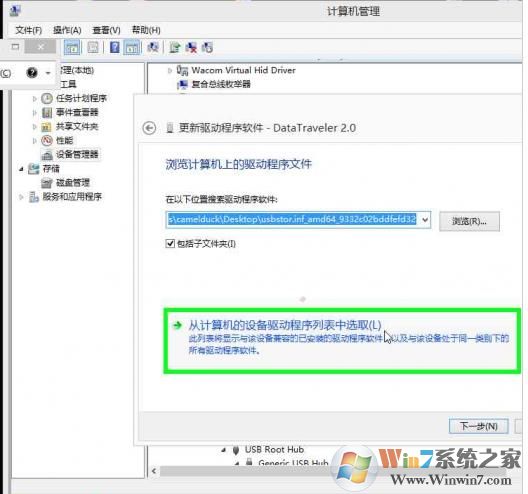Collapse the Storage (存储) tree node
528x494 pixels.
coord(21,169)
